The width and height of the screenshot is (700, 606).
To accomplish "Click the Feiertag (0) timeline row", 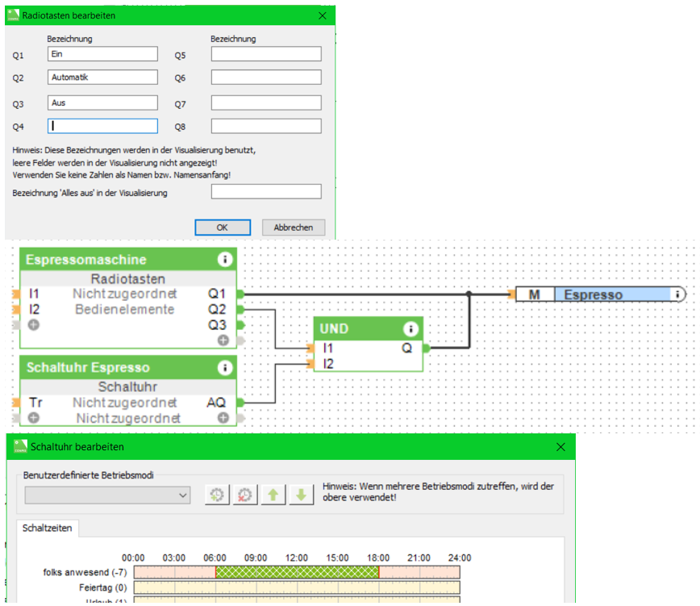I will click(x=297, y=587).
